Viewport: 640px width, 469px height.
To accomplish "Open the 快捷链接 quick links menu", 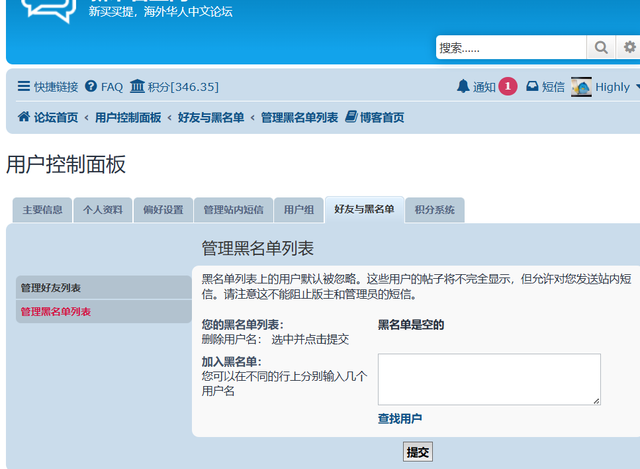I will pyautogui.click(x=48, y=87).
